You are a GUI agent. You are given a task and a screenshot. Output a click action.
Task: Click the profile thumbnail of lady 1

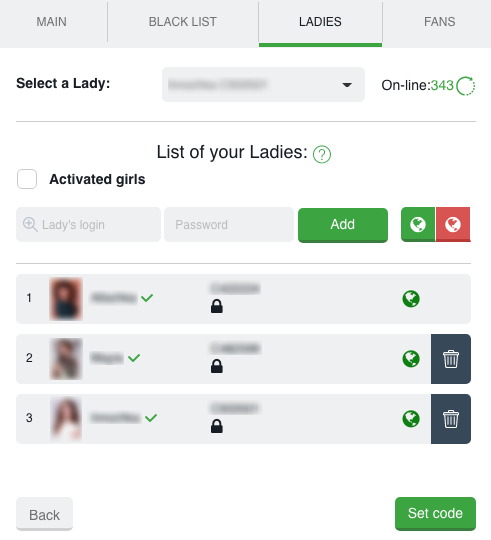tap(66, 299)
